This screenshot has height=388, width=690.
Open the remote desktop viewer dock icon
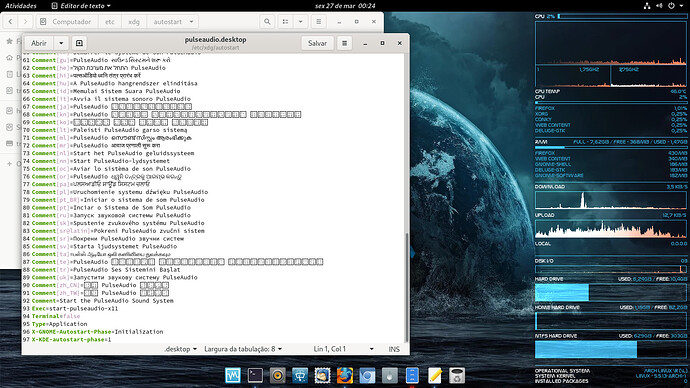pyautogui.click(x=300, y=375)
